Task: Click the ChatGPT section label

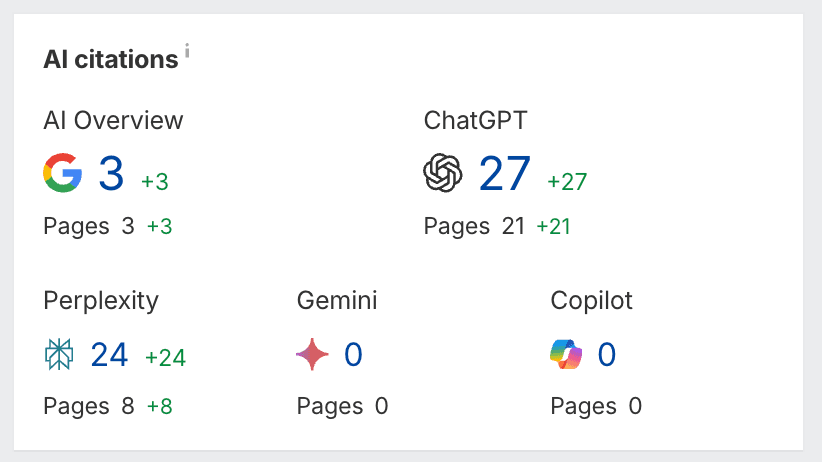Action: point(476,121)
